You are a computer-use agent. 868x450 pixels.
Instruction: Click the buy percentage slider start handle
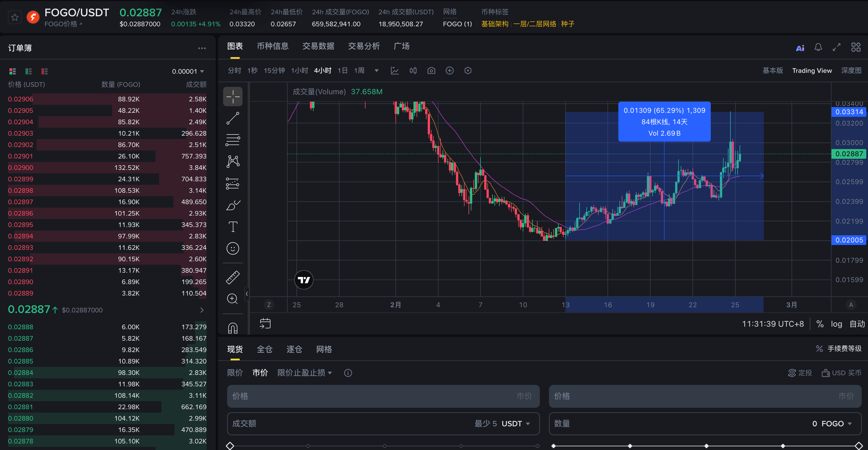pyautogui.click(x=230, y=446)
